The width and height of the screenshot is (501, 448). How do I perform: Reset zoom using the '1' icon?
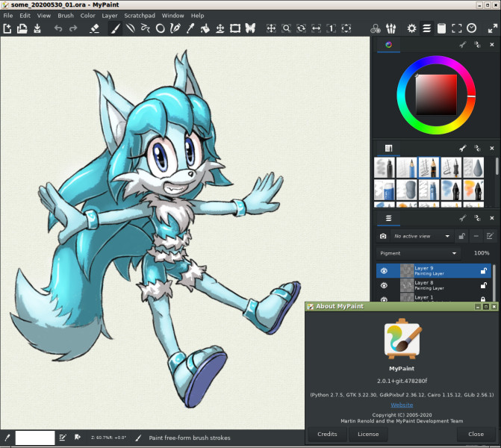[331, 28]
